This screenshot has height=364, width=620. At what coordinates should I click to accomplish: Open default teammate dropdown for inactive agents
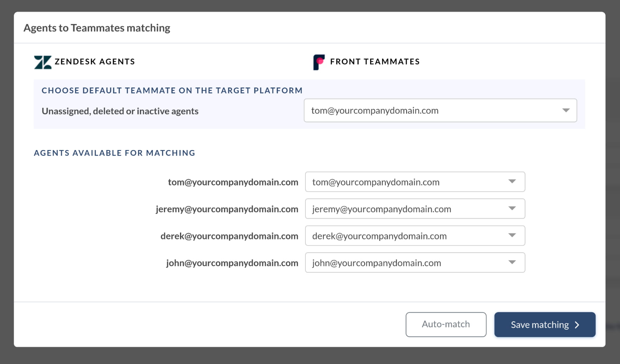click(440, 110)
